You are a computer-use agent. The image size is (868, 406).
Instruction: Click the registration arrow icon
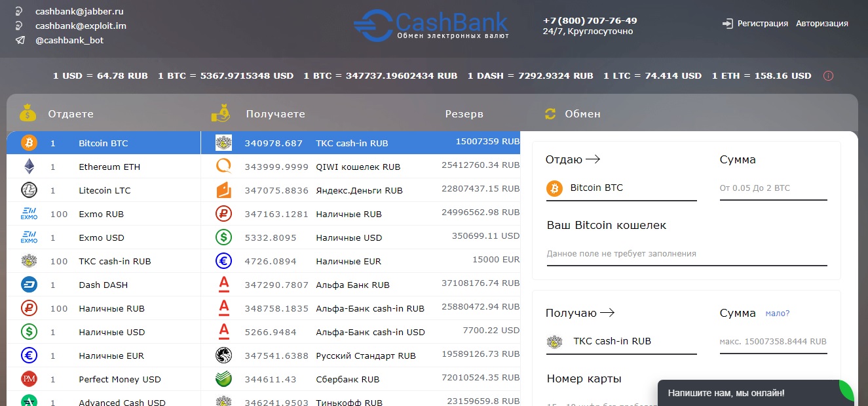coord(727,24)
